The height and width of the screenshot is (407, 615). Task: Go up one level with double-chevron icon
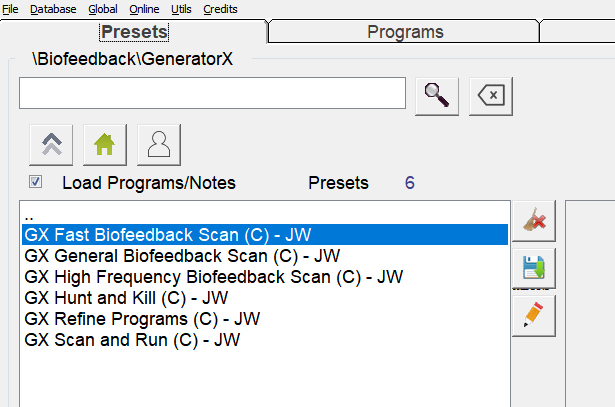[52, 145]
